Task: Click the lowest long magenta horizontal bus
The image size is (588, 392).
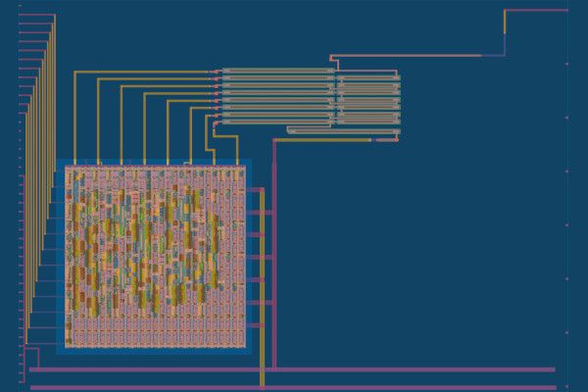Action: point(294,388)
